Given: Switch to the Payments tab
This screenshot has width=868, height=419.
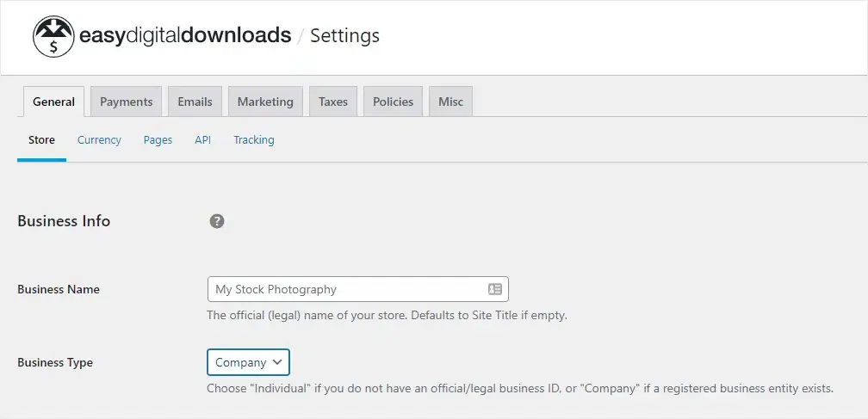Looking at the screenshot, I should (x=126, y=102).
